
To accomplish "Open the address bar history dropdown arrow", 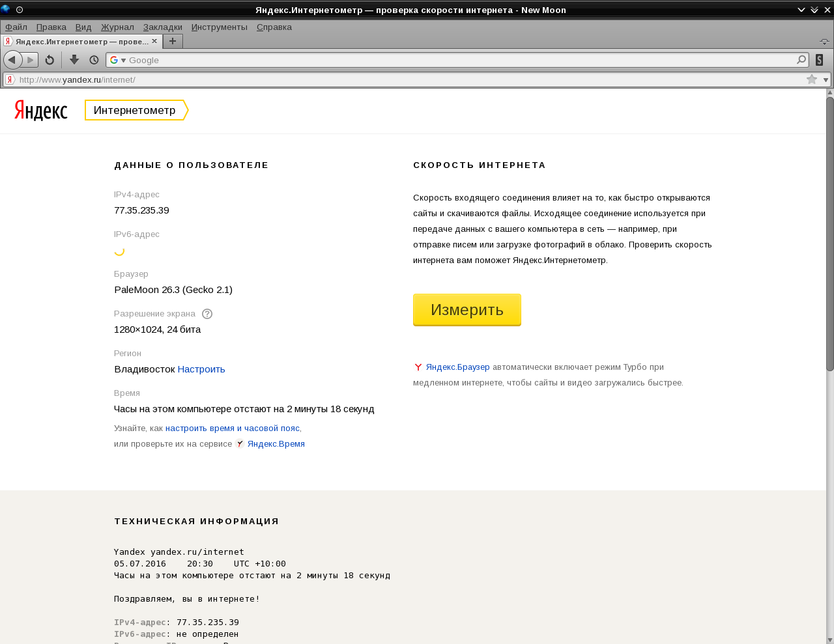I will (x=826, y=79).
